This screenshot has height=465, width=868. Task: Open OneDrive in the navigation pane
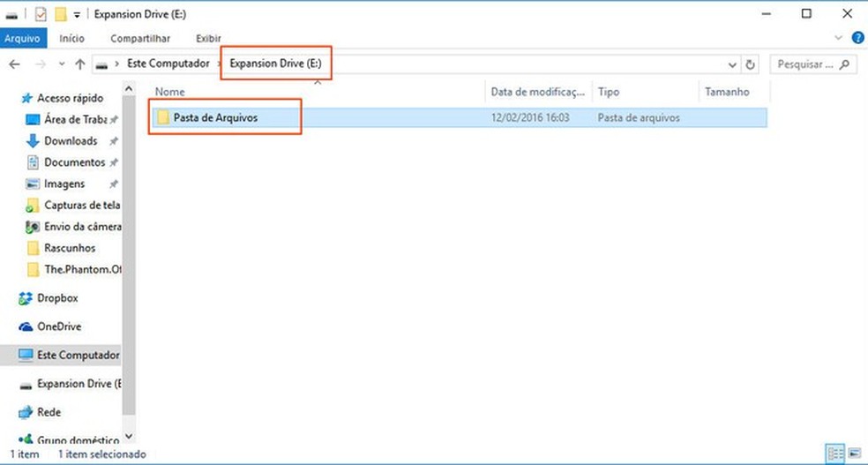point(59,326)
